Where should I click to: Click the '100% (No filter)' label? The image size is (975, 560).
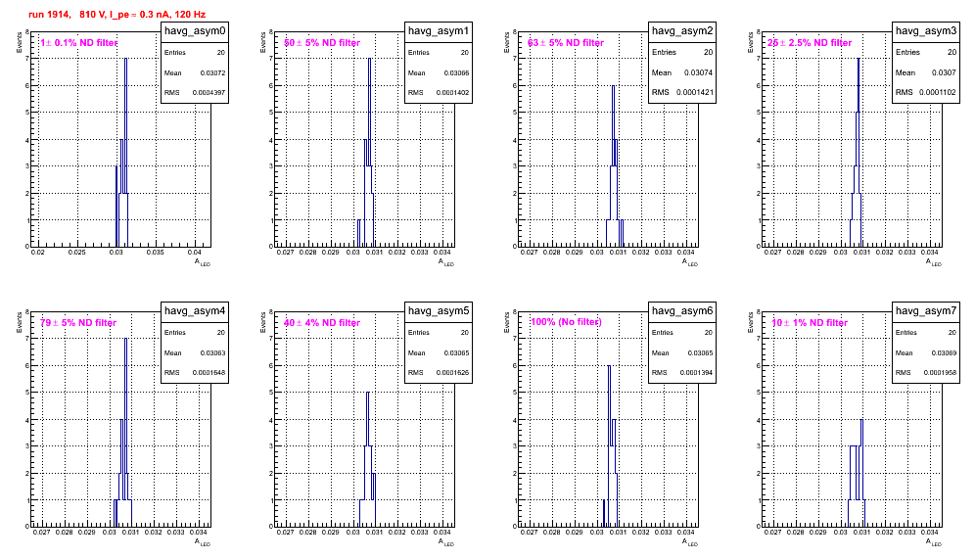pos(566,322)
